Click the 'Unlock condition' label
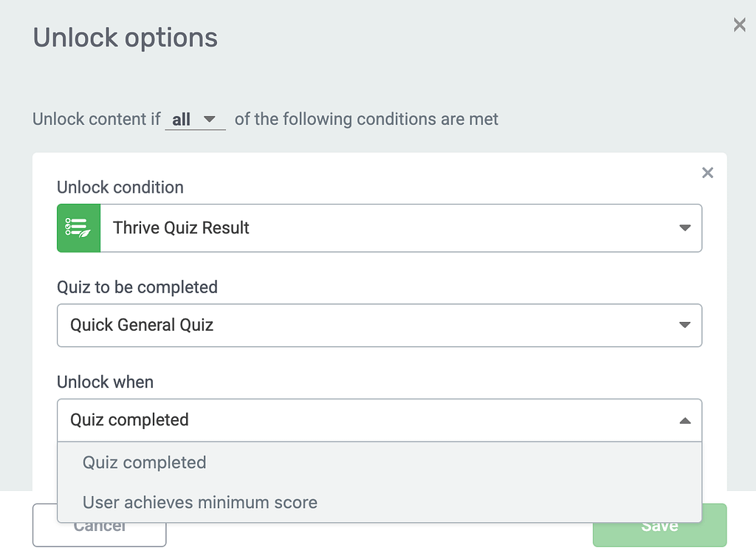The image size is (756, 556). pyautogui.click(x=120, y=188)
